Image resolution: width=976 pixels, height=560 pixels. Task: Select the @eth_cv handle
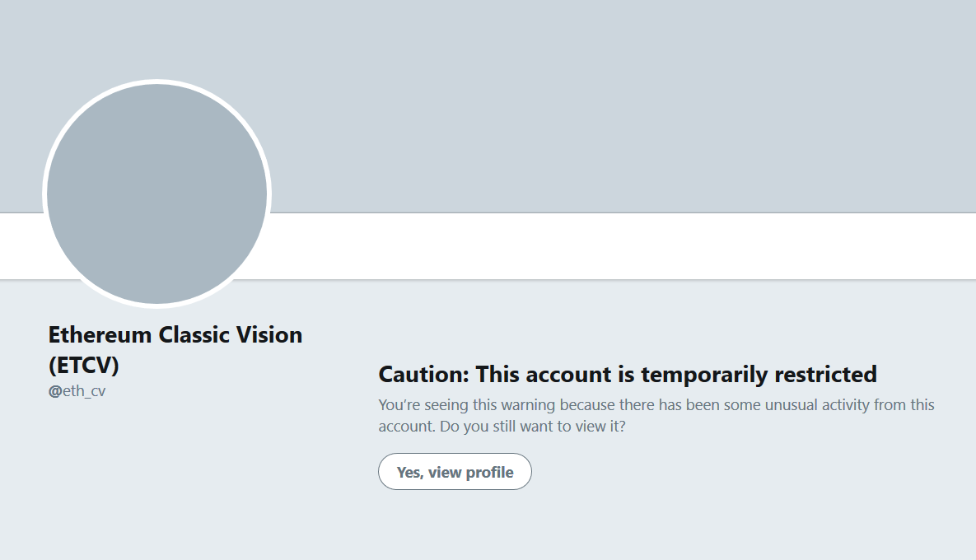77,391
